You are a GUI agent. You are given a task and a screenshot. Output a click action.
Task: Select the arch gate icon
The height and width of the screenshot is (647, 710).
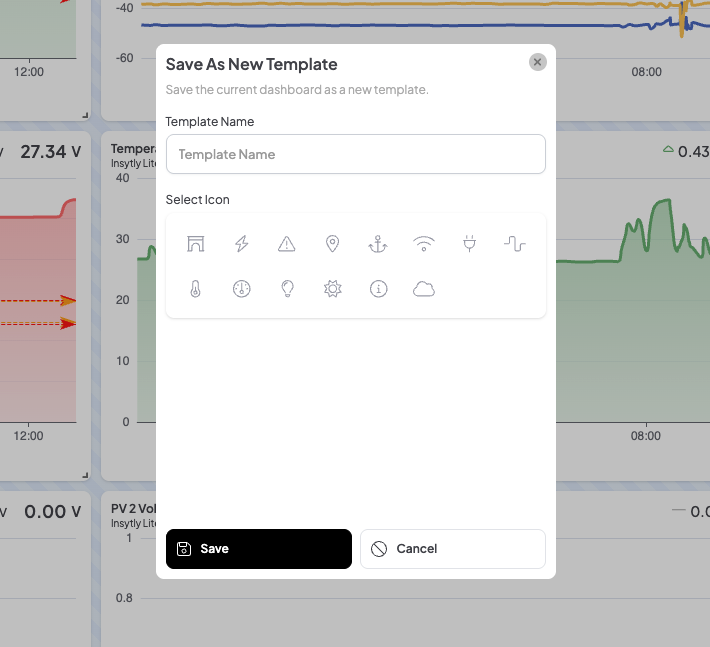tap(196, 244)
